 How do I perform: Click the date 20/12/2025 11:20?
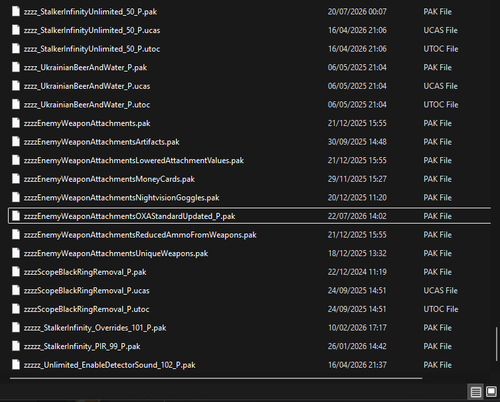pos(357,198)
